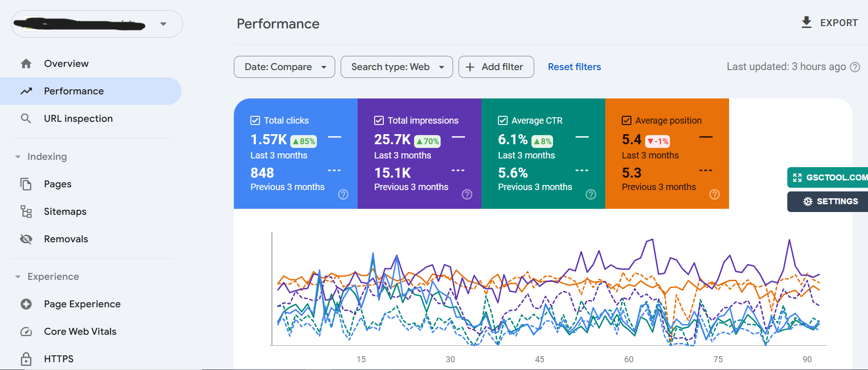Screen dimensions: 868x370
Task: Click the Export download icon
Action: (806, 22)
